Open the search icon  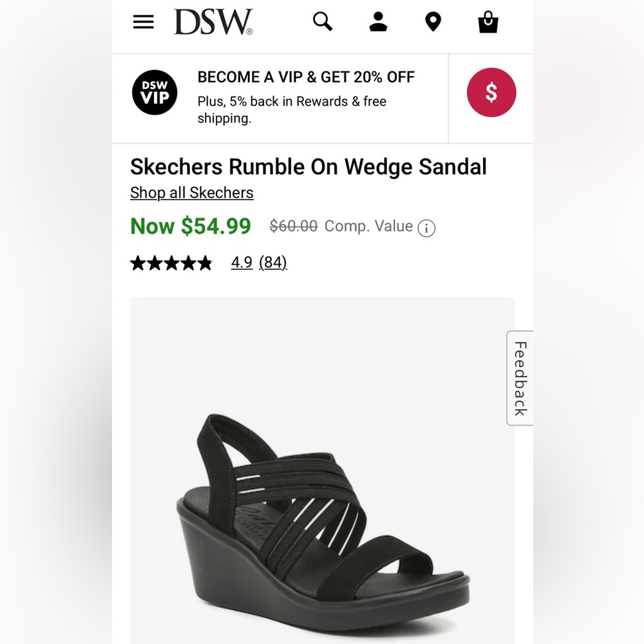322,21
